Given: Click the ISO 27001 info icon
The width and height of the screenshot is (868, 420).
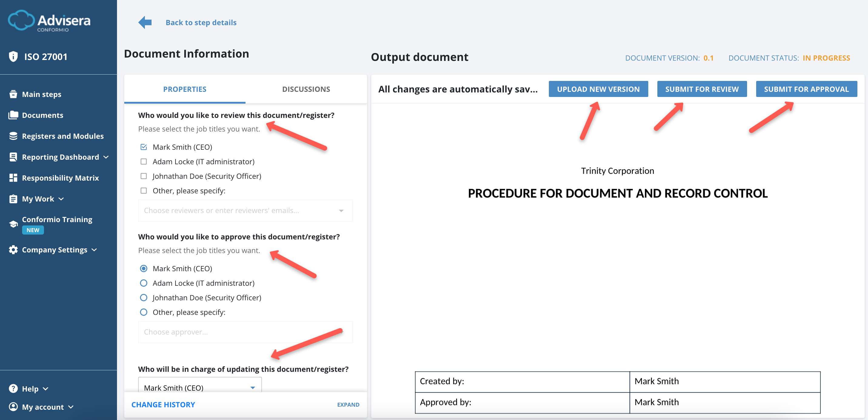Looking at the screenshot, I should click(13, 56).
